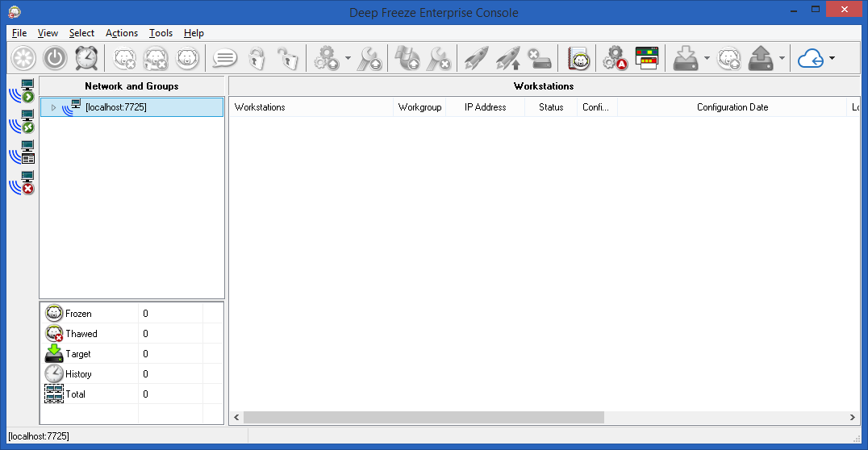Click sidebar network icon with list badge

pos(22,152)
